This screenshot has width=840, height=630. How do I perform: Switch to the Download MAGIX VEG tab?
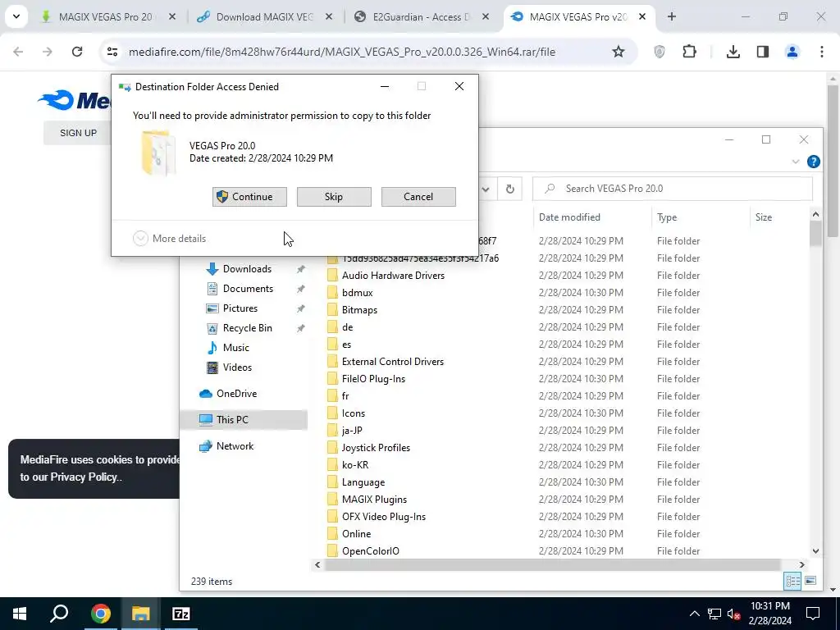[x=263, y=17]
